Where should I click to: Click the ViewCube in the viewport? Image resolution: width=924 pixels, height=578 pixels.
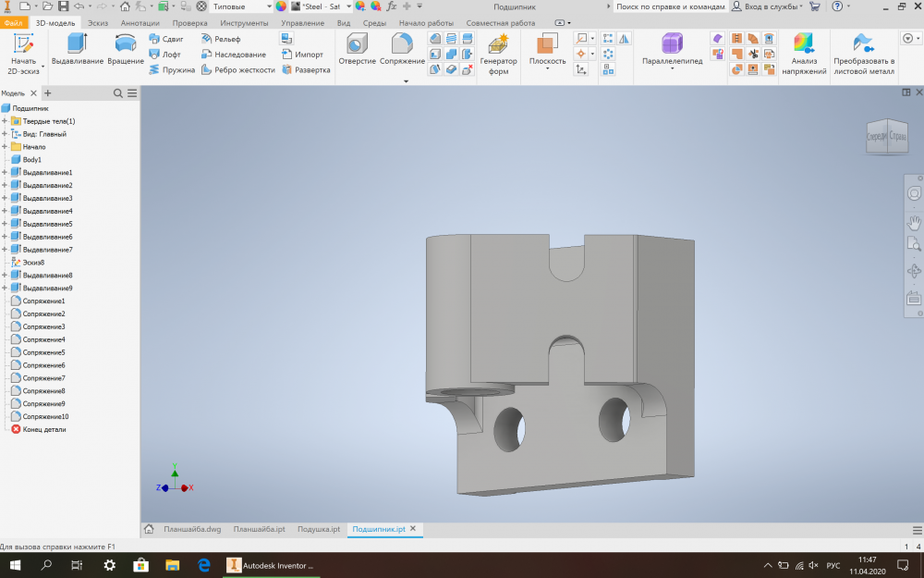click(885, 135)
